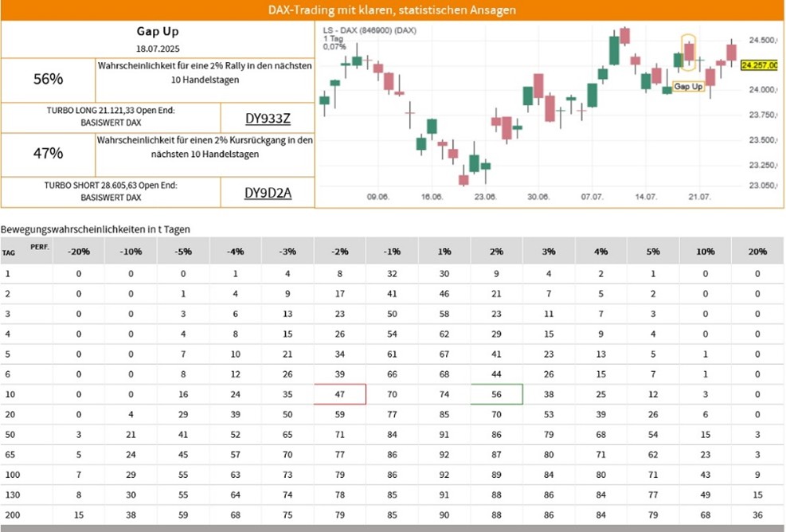Click the yellow 24.257,00 price label

[760, 65]
